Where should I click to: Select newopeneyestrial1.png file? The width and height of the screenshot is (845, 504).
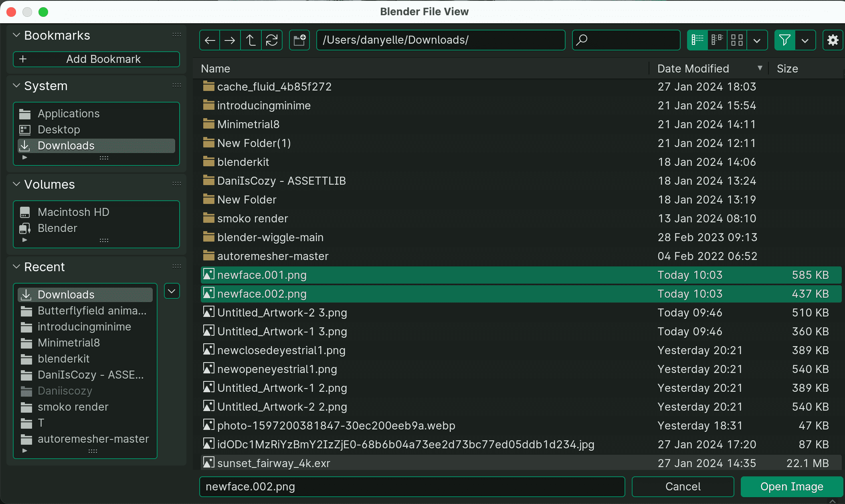coord(521,369)
